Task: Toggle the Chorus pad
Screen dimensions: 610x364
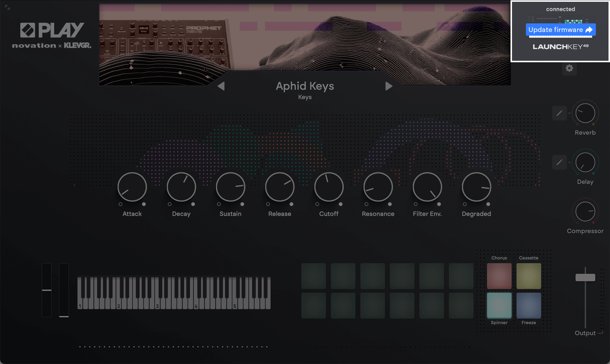Action: pos(499,276)
